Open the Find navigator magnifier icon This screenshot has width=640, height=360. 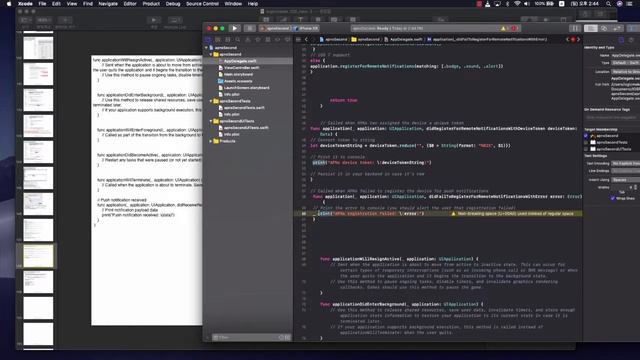(238, 40)
